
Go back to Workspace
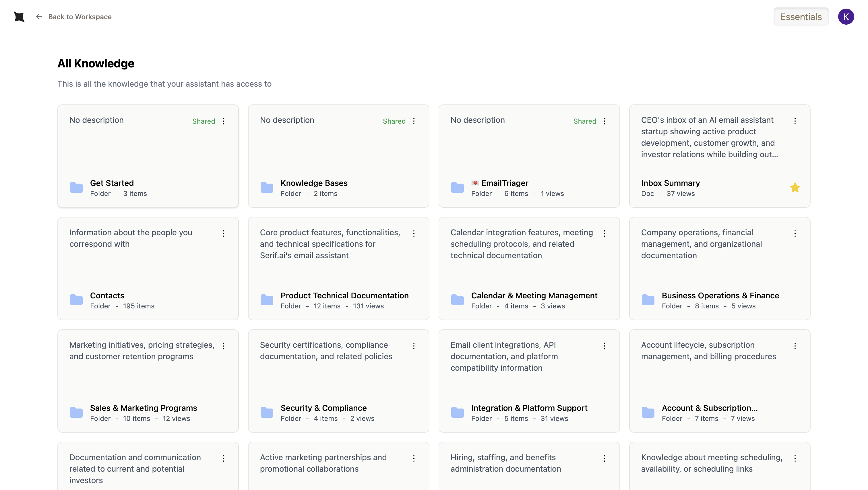[73, 17]
